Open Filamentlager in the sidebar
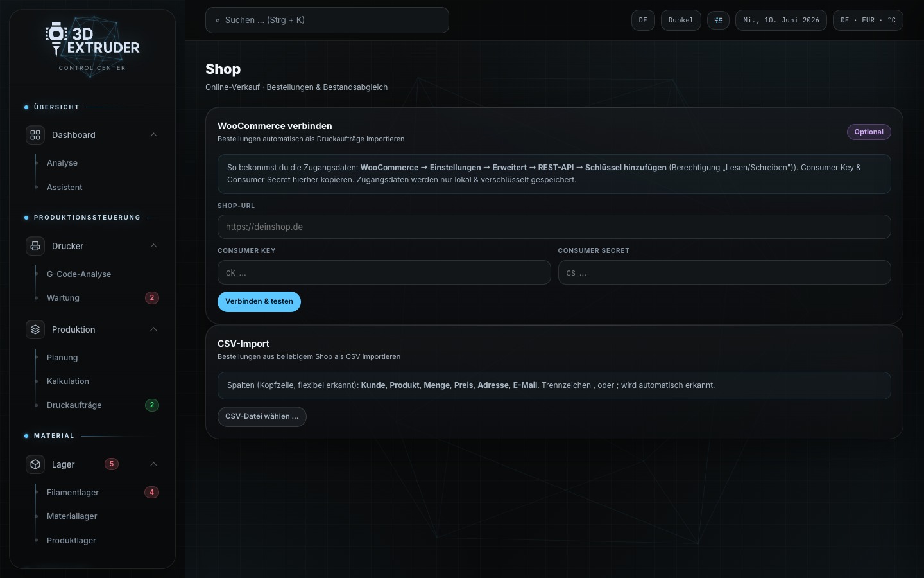Image resolution: width=924 pixels, height=578 pixels. 73,493
